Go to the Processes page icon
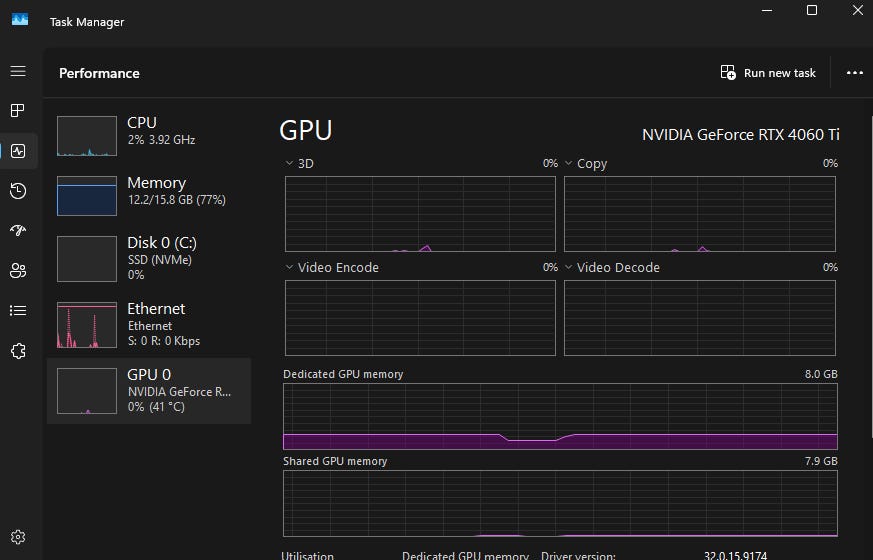This screenshot has width=873, height=560. pyautogui.click(x=18, y=110)
